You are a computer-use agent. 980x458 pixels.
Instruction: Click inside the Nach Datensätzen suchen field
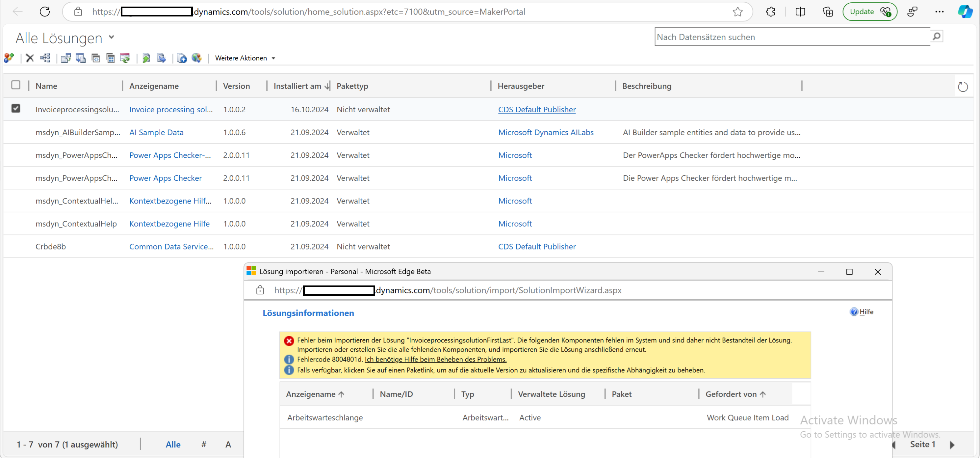point(780,37)
